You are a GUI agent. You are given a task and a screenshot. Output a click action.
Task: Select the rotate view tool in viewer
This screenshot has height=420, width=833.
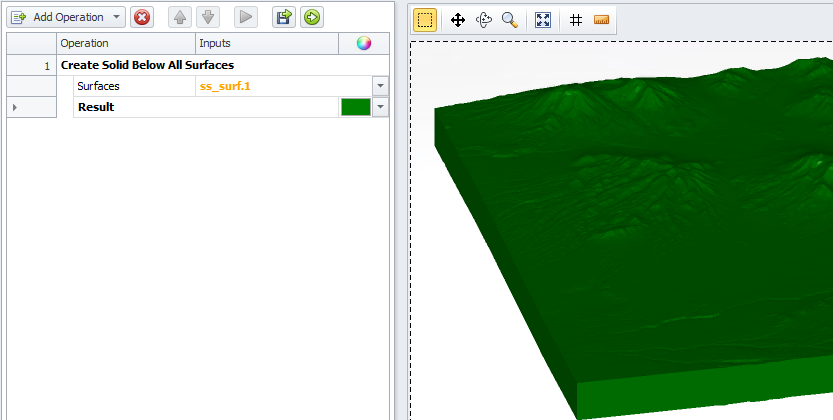pyautogui.click(x=484, y=20)
